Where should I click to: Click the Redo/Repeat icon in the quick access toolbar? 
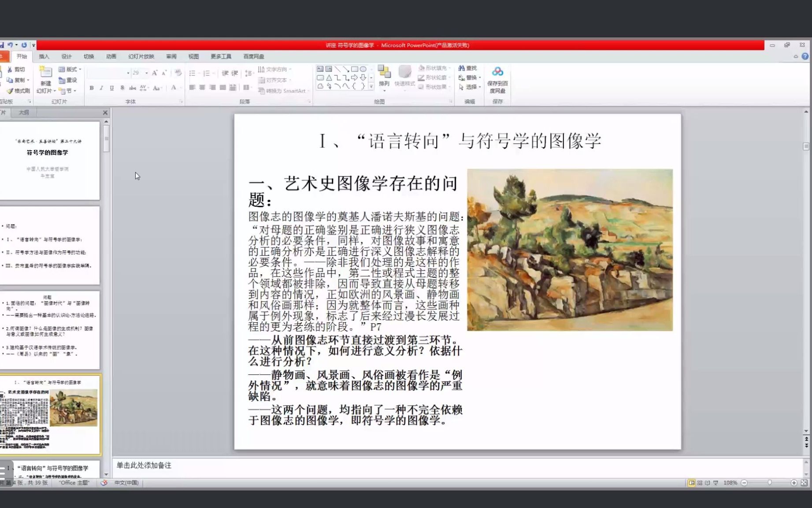click(24, 45)
